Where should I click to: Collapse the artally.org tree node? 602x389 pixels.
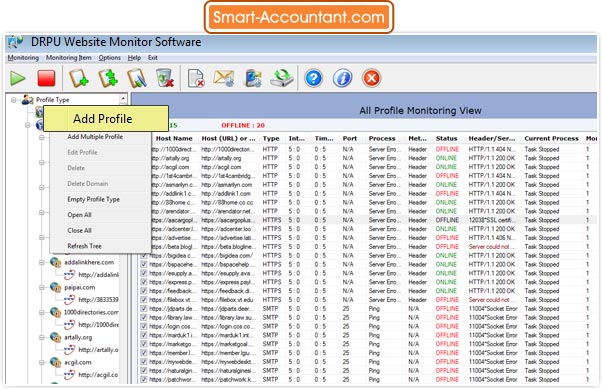pyautogui.click(x=41, y=338)
